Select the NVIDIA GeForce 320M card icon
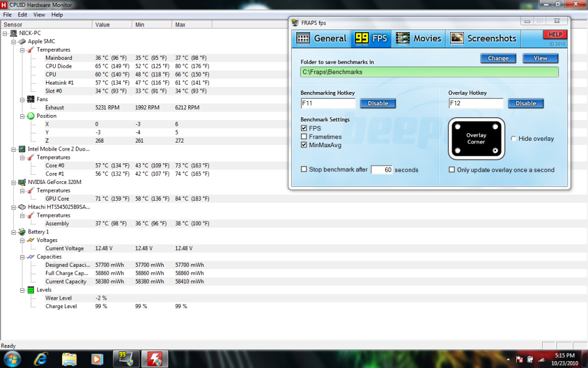The height and width of the screenshot is (368, 588). (x=22, y=182)
